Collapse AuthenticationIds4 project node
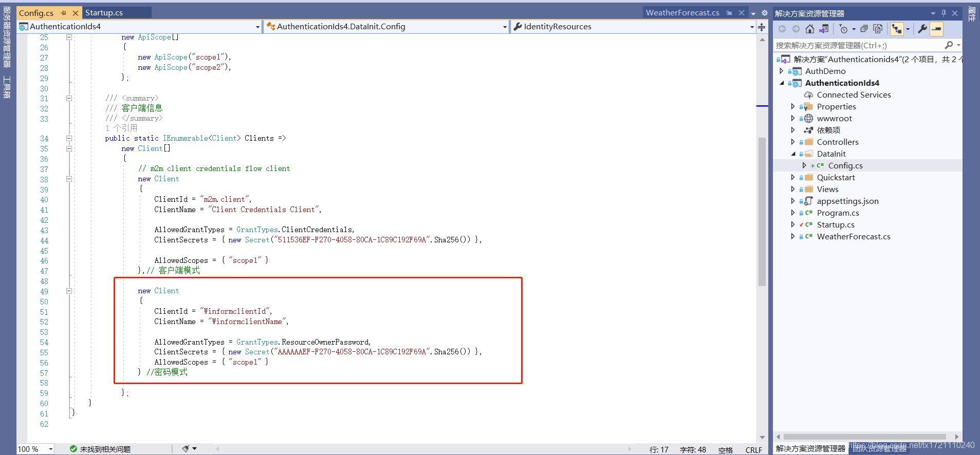This screenshot has height=455, width=980. click(782, 83)
